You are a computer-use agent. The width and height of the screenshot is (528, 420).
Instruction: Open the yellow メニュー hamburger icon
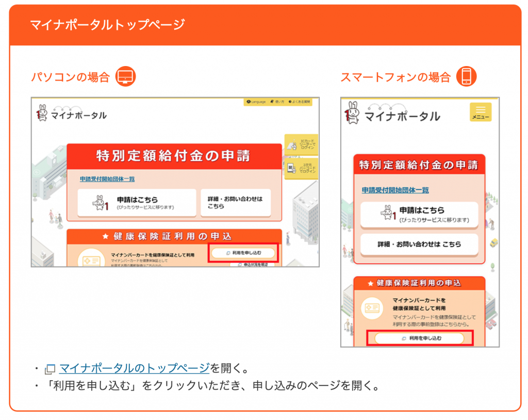click(x=481, y=112)
